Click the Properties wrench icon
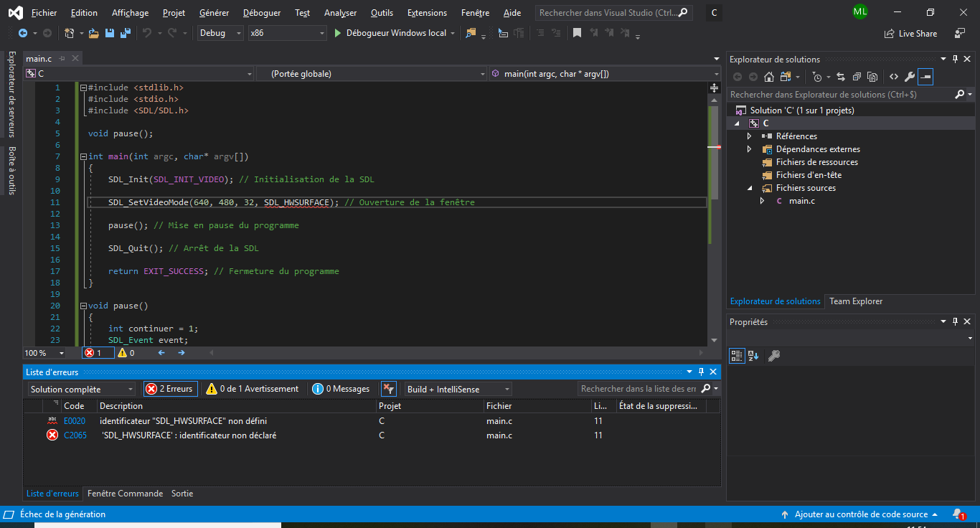 point(910,77)
